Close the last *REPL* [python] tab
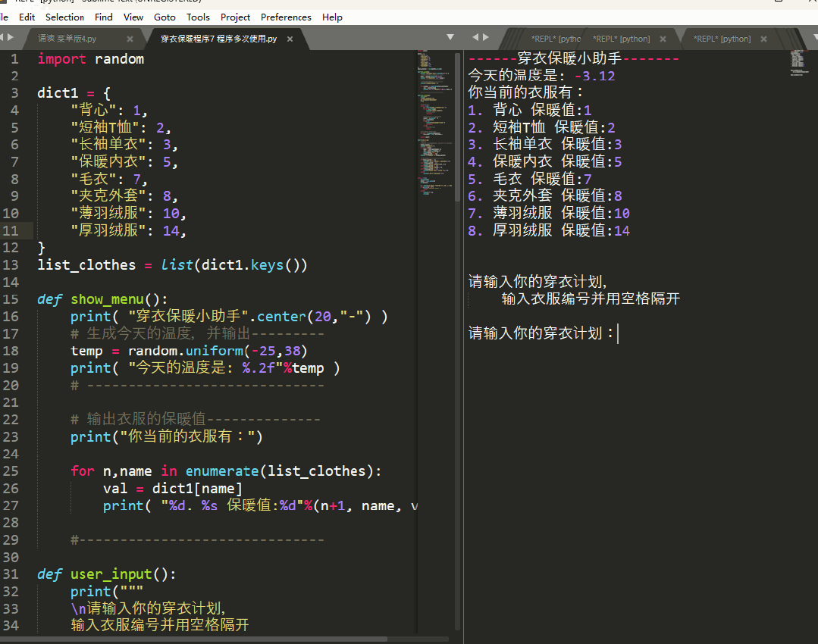Screen dimensions: 818x644 pos(763,39)
